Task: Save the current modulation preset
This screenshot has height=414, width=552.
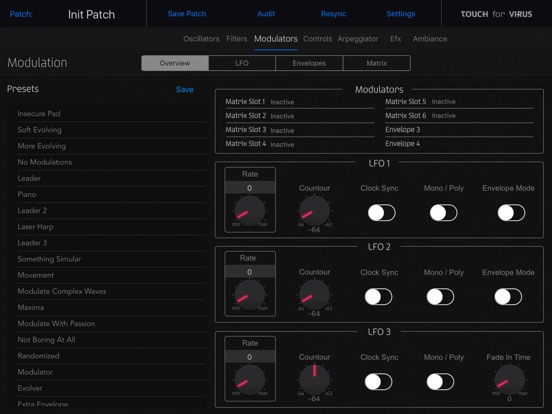Action: pos(184,89)
